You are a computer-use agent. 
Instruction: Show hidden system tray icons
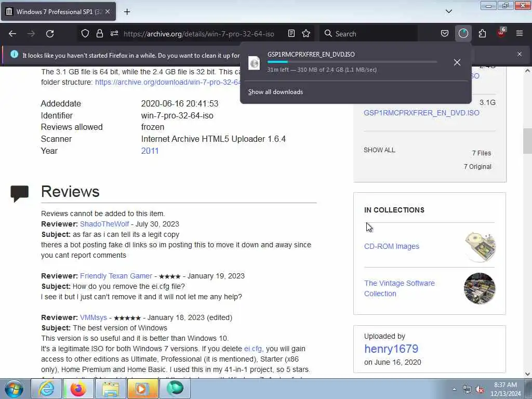click(454, 390)
